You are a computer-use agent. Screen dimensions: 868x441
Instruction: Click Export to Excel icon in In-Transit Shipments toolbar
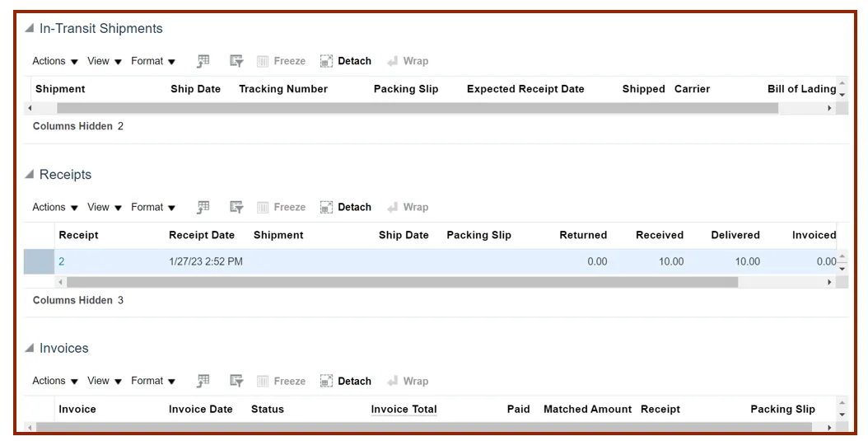coord(203,61)
